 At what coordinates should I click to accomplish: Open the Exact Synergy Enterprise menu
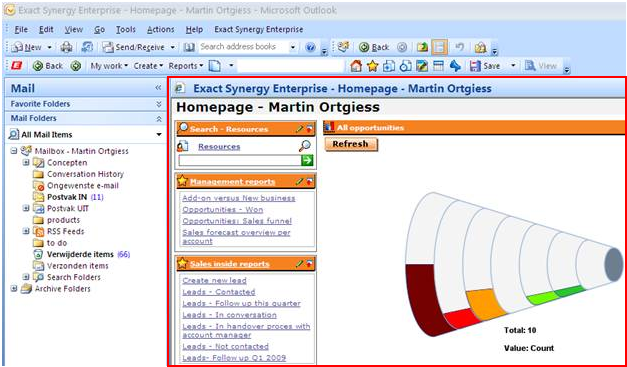tap(259, 30)
